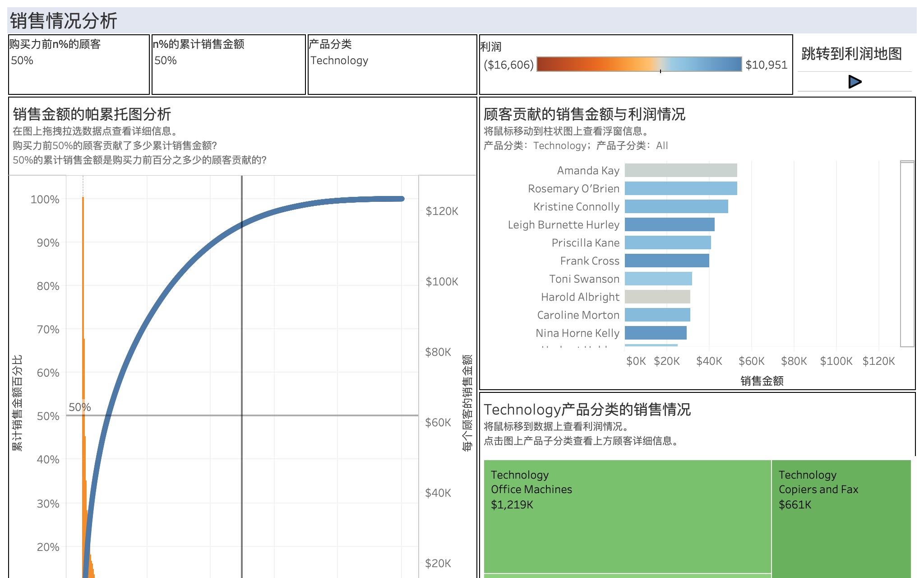Click Leigh Burnette Hurley's dark blue bar

pos(669,224)
